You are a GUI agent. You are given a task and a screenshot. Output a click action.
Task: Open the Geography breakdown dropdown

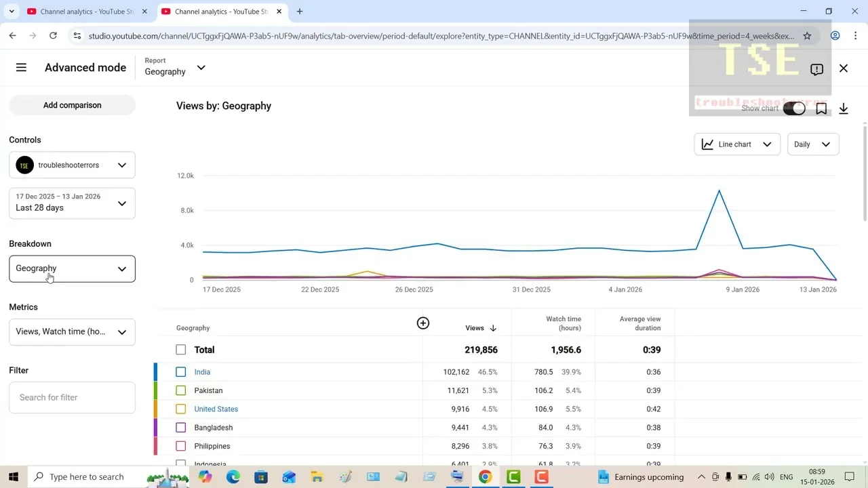coord(72,268)
